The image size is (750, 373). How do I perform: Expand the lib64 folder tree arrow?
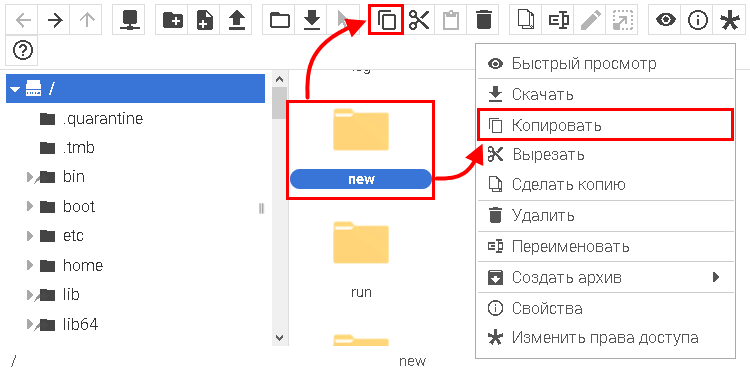click(31, 325)
